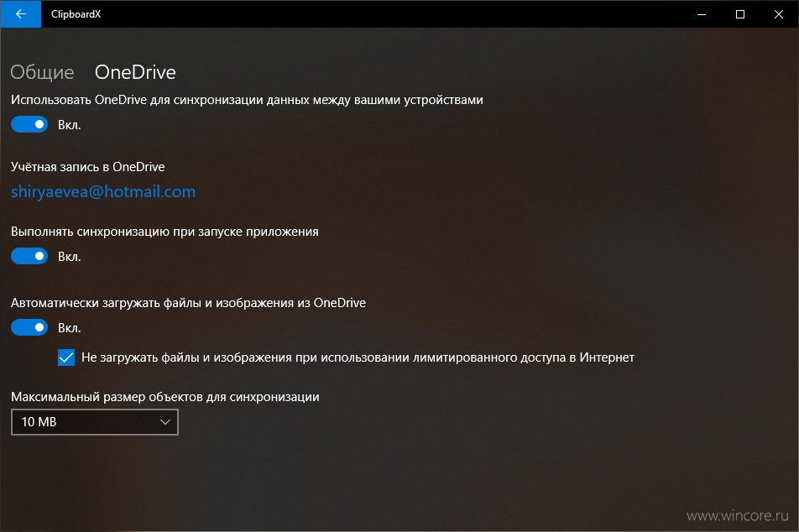Minimize the ClipboardX window
The height and width of the screenshot is (532, 799).
(x=702, y=14)
